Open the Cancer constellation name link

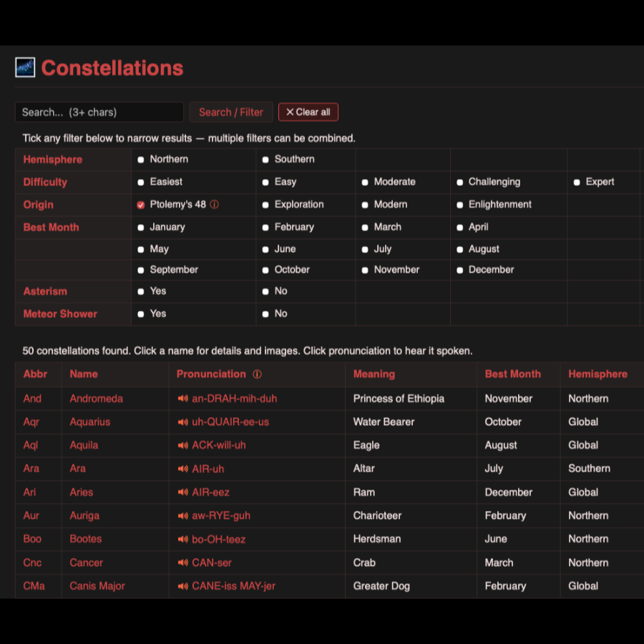pos(86,563)
